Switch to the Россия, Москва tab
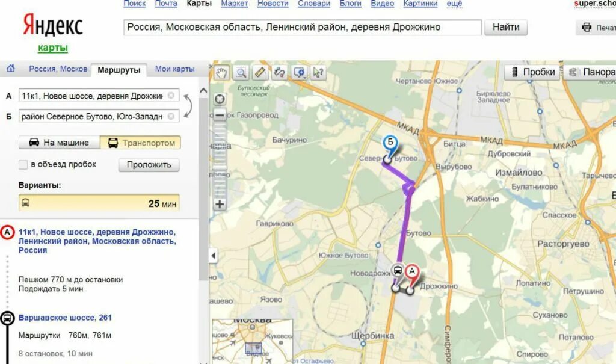The image size is (616, 364). tap(58, 69)
